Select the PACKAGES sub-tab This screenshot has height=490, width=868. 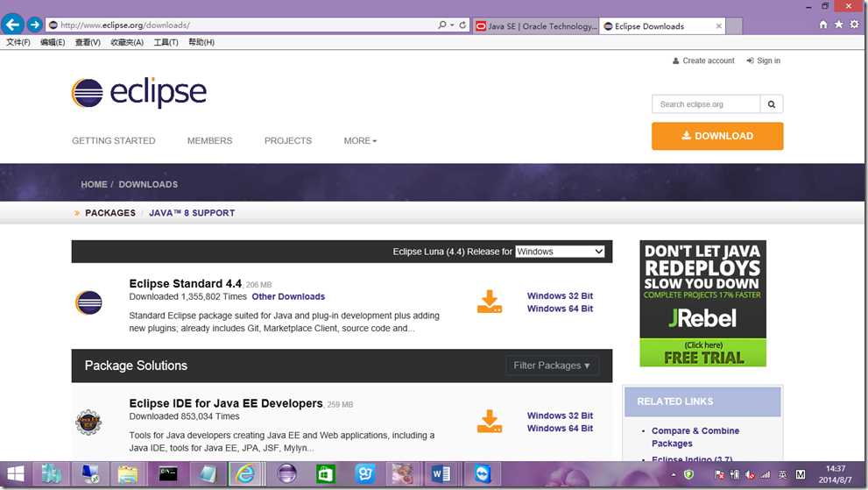110,213
